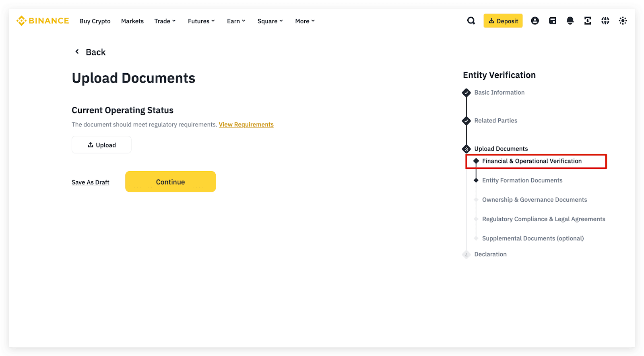Open the Markets menu item
This screenshot has height=356, width=644.
(x=132, y=21)
